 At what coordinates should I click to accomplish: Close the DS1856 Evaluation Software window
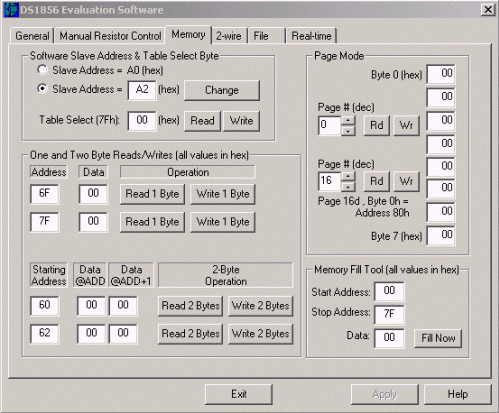(x=488, y=10)
